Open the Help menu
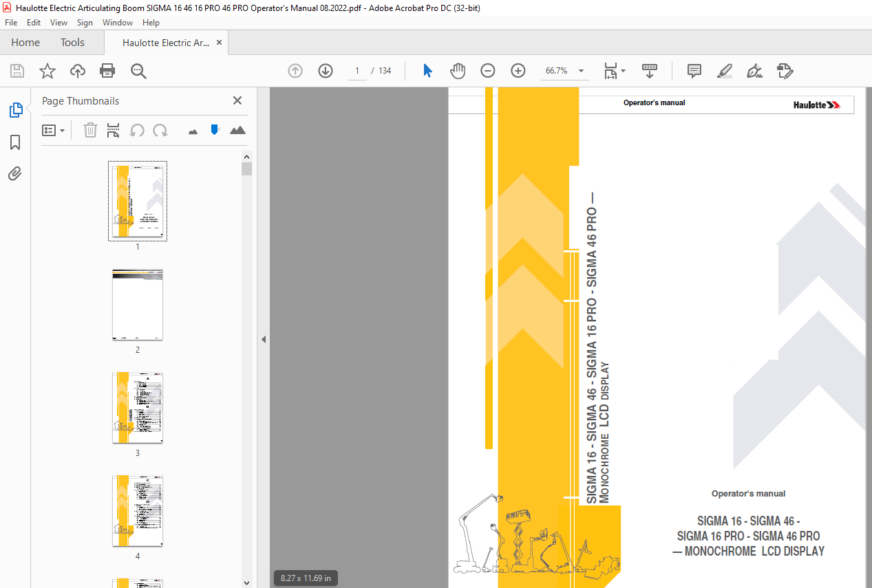The height and width of the screenshot is (588, 872). [151, 23]
